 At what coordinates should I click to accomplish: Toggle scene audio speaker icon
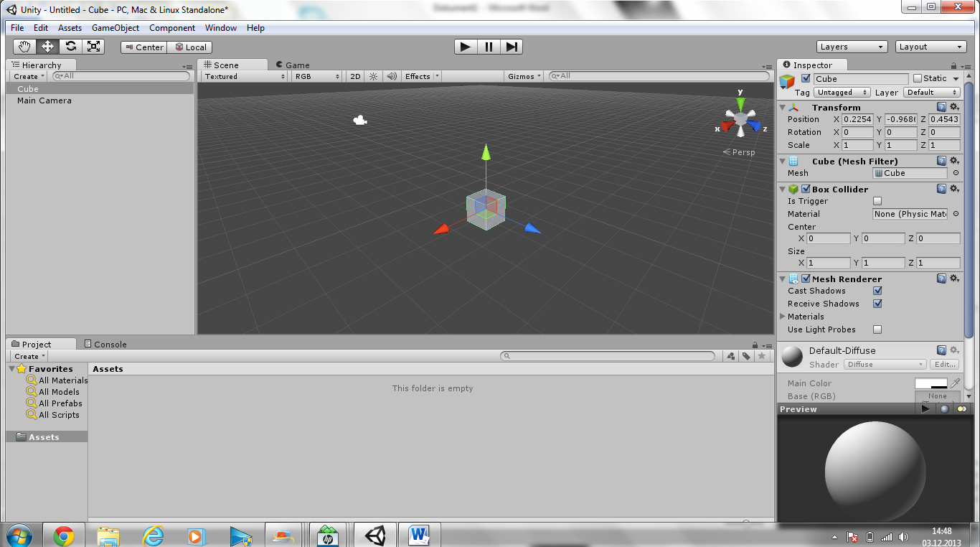[x=392, y=76]
